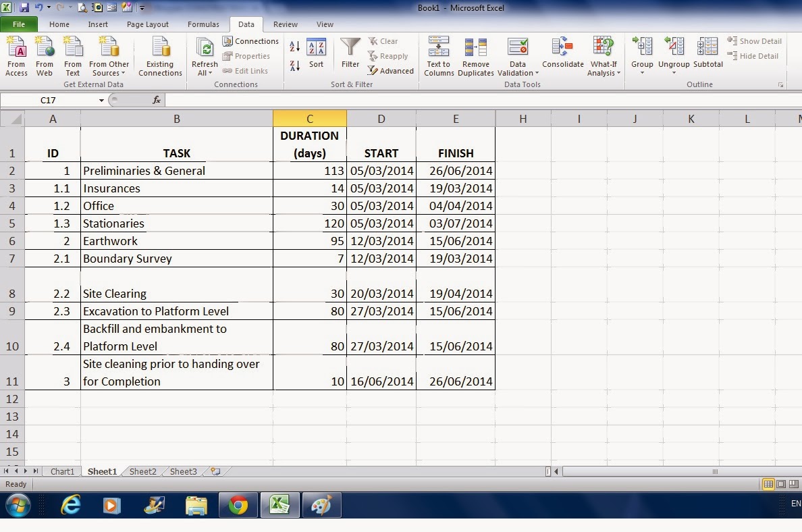Click the insert function fx icon
Viewport: 802px width, 532px height.
pyautogui.click(x=157, y=101)
